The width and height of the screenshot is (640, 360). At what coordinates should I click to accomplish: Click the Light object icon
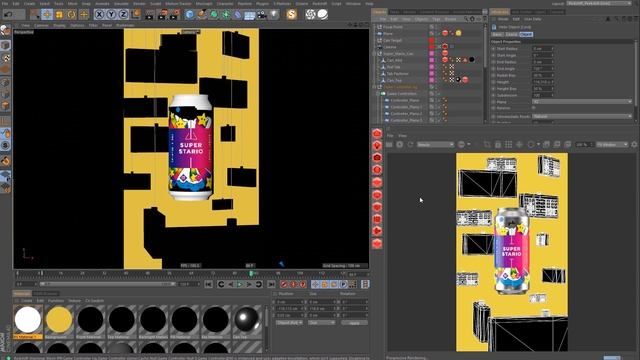point(274,15)
